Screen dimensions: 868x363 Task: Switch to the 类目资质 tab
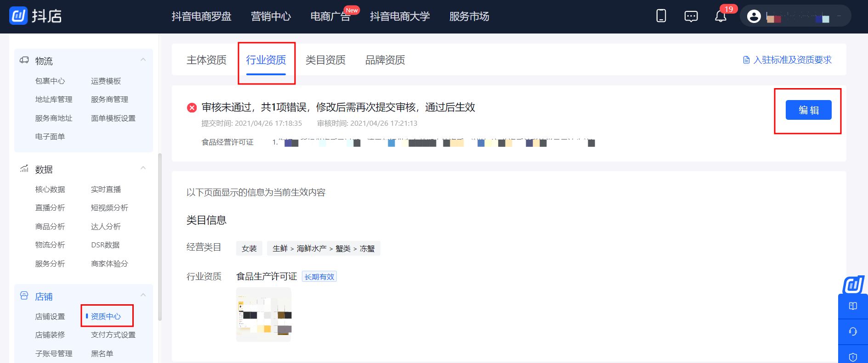pyautogui.click(x=325, y=60)
